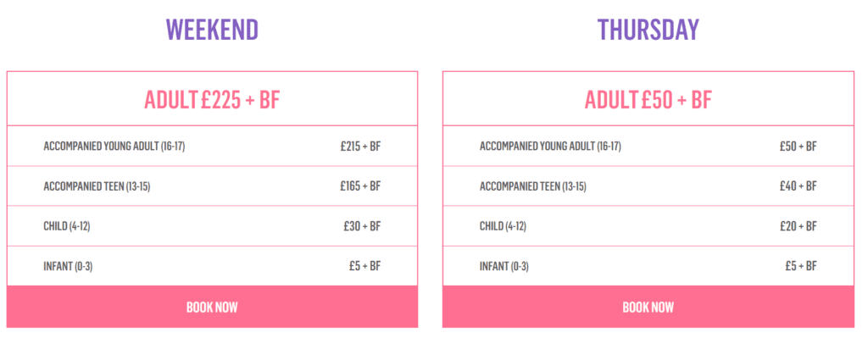This screenshot has height=338, width=868.
Task: Select Thursday Accompanied Young Adult (16-17) row
Action: point(648,146)
